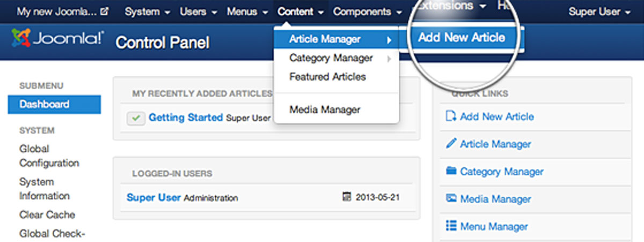This screenshot has height=242, width=644.
Task: Select Featured Articles from Content menu
Action: tap(327, 77)
